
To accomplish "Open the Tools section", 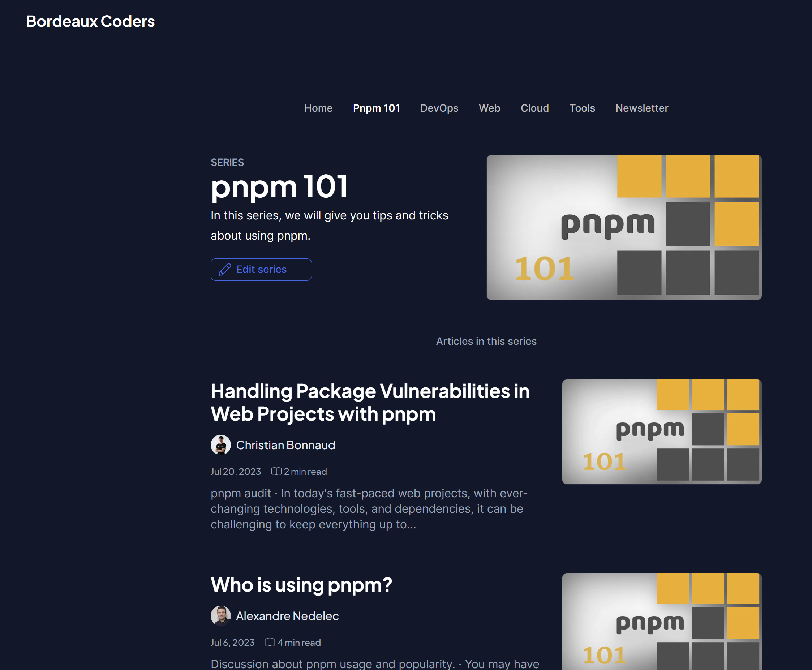I will (582, 108).
